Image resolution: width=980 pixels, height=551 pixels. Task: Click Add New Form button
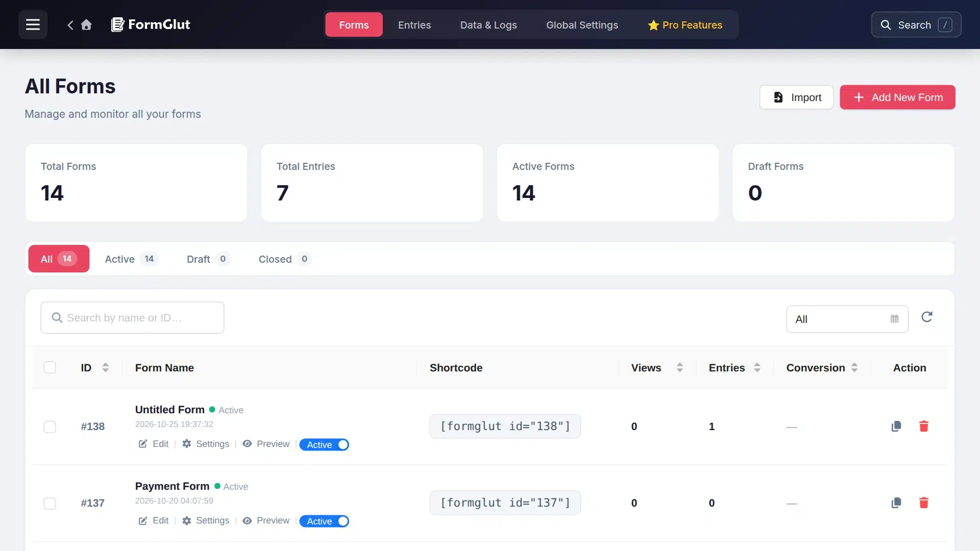897,97
